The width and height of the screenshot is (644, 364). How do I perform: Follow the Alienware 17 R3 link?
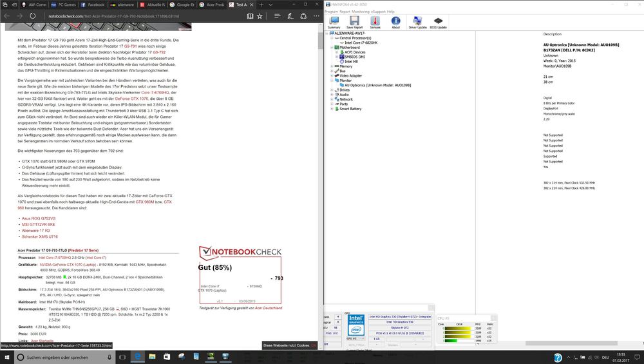(35, 230)
